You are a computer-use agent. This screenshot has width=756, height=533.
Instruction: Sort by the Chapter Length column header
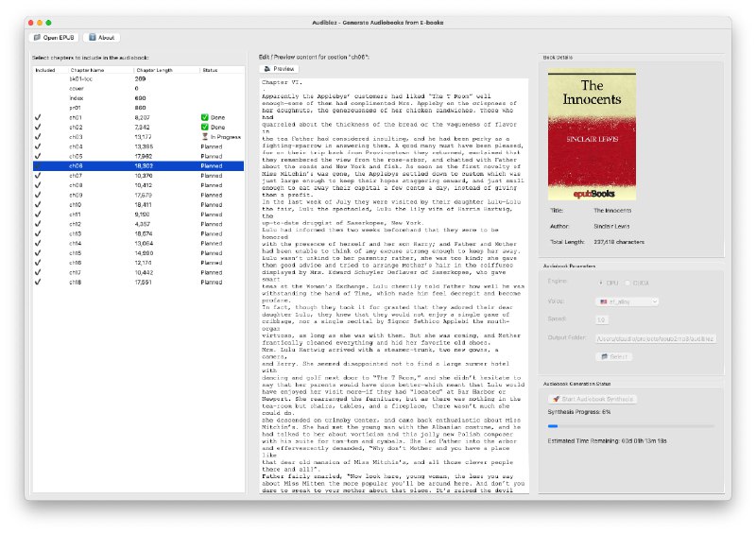point(154,70)
